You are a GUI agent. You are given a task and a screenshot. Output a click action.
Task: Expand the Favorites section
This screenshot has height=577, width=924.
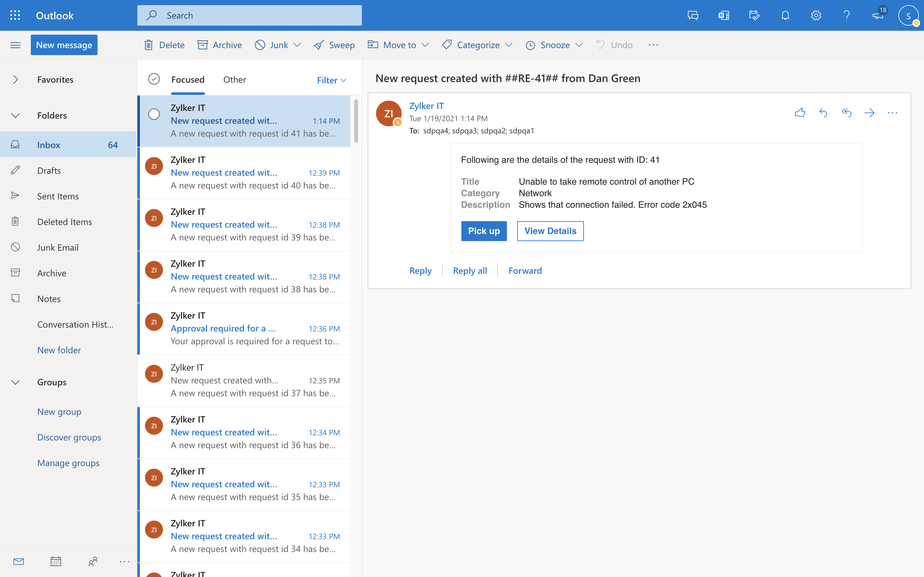click(x=15, y=79)
